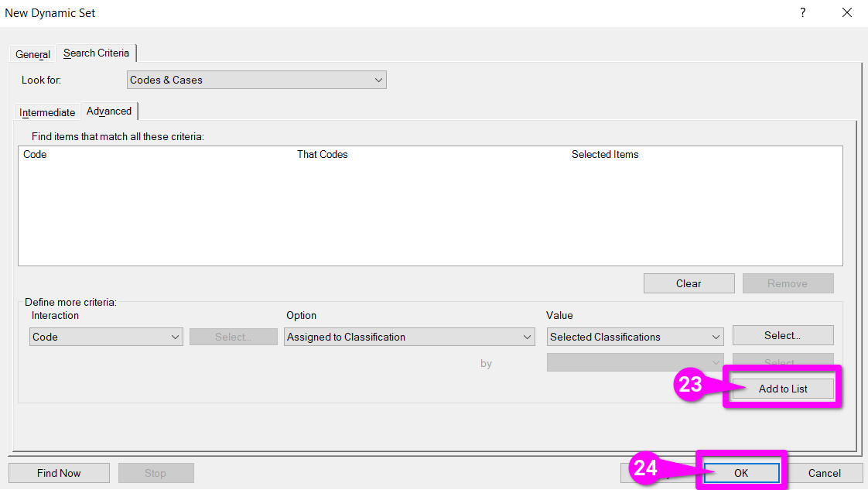Switch to the General tab

(x=32, y=54)
